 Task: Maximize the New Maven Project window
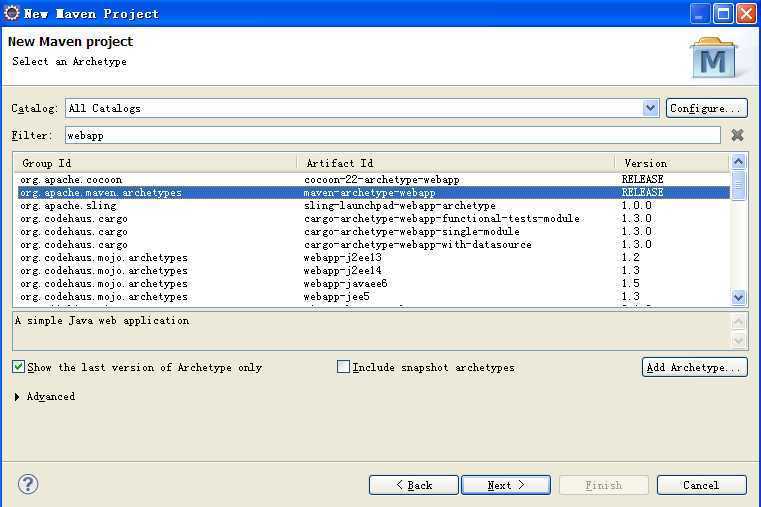pyautogui.click(x=723, y=14)
